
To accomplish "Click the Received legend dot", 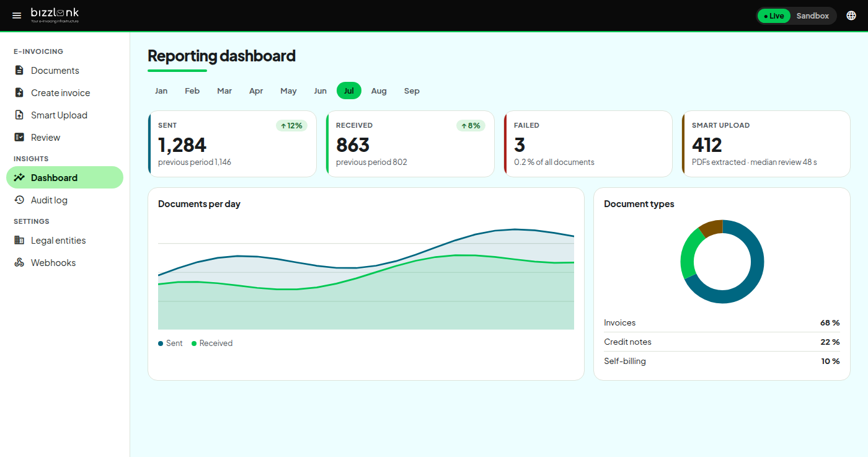I will tap(194, 343).
